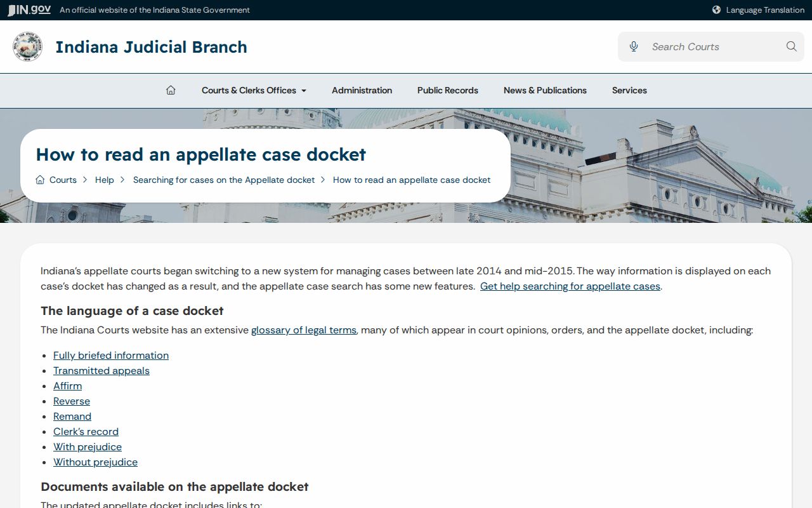
Task: Click breadcrumb How to read an appellate case docket
Action: pyautogui.click(x=412, y=180)
